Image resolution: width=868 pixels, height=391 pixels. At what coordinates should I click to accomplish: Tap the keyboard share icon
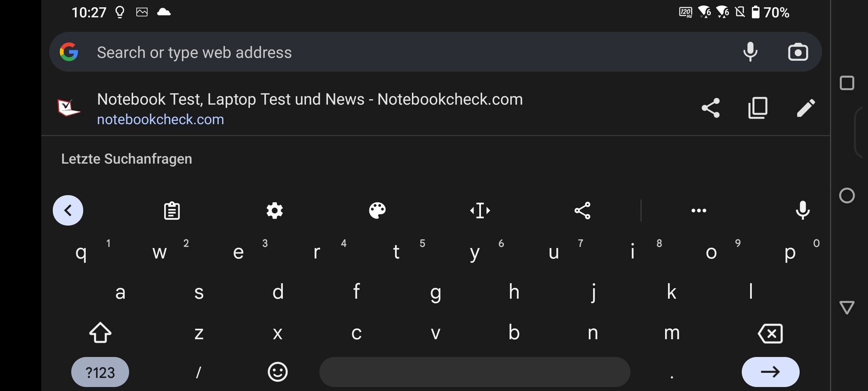click(582, 210)
